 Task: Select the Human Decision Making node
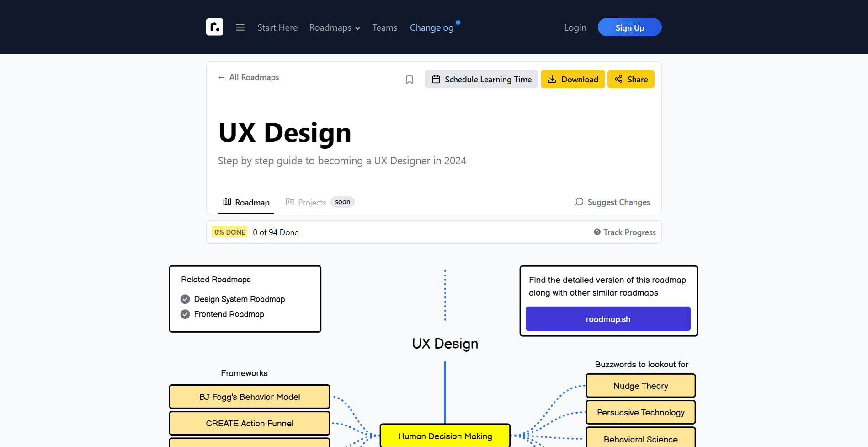pyautogui.click(x=445, y=436)
